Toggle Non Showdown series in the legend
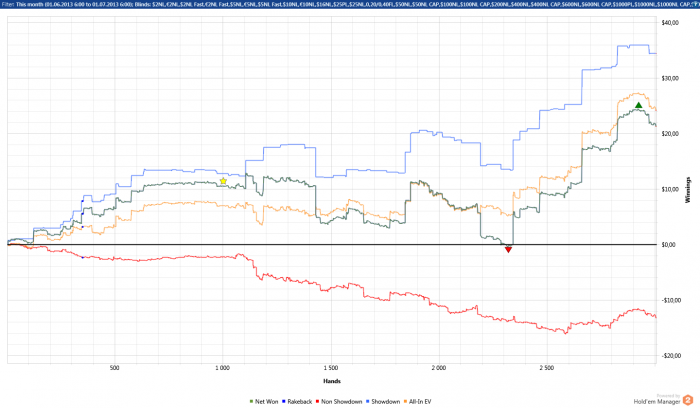Screen dimensions: 700x408 tap(339, 402)
